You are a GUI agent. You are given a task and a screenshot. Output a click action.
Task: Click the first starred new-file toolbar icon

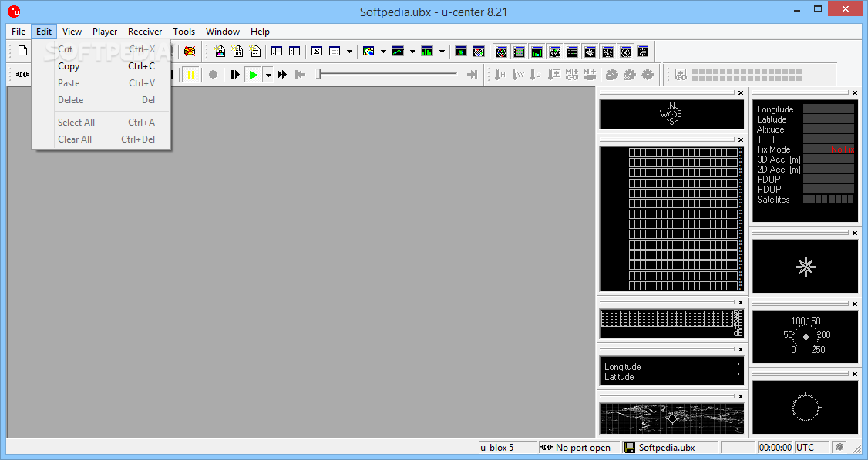[220, 52]
